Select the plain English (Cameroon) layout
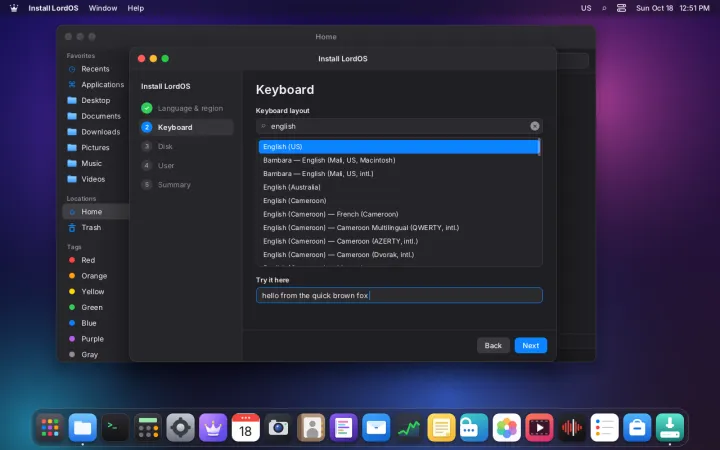The width and height of the screenshot is (720, 450). [x=398, y=201]
